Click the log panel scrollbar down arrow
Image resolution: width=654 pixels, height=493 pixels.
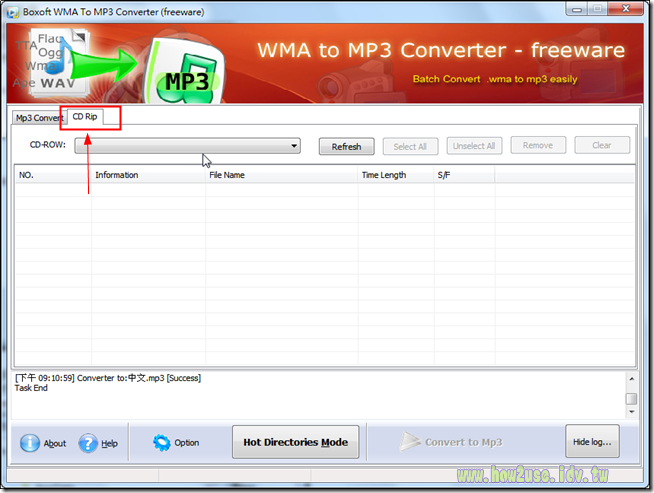[631, 411]
